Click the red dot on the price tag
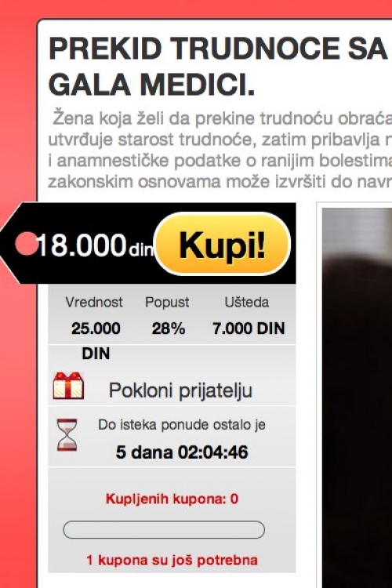This screenshot has height=588, width=392. coord(26,244)
